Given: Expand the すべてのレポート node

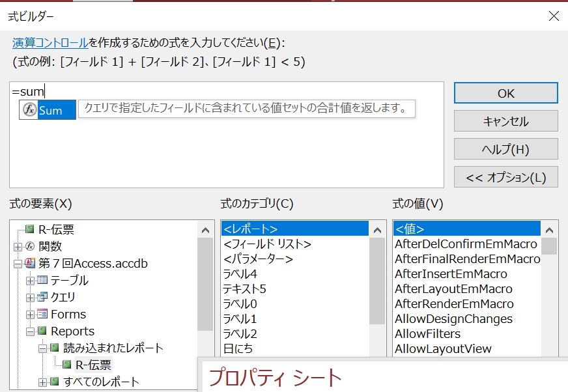Looking at the screenshot, I should [x=42, y=382].
